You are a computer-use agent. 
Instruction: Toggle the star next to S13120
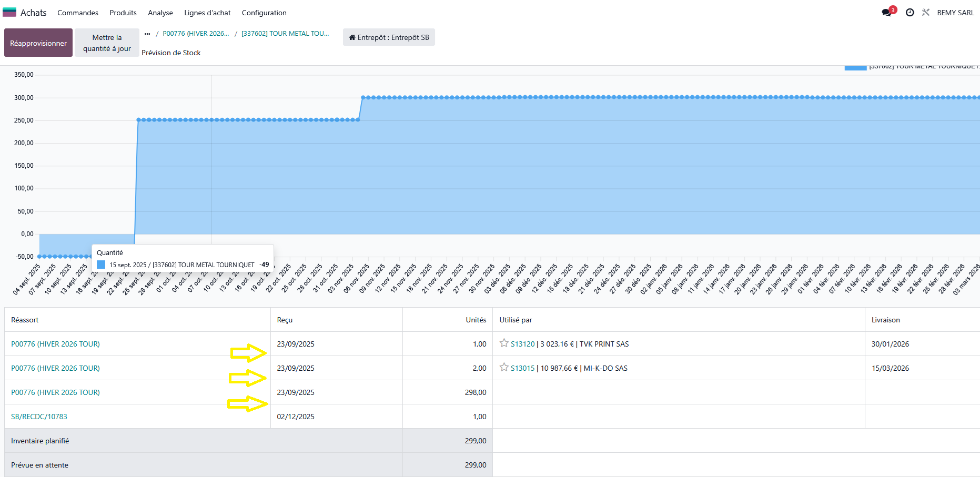504,343
